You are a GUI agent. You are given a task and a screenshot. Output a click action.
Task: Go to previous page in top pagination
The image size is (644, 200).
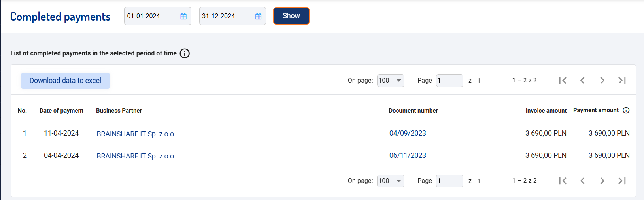(582, 81)
